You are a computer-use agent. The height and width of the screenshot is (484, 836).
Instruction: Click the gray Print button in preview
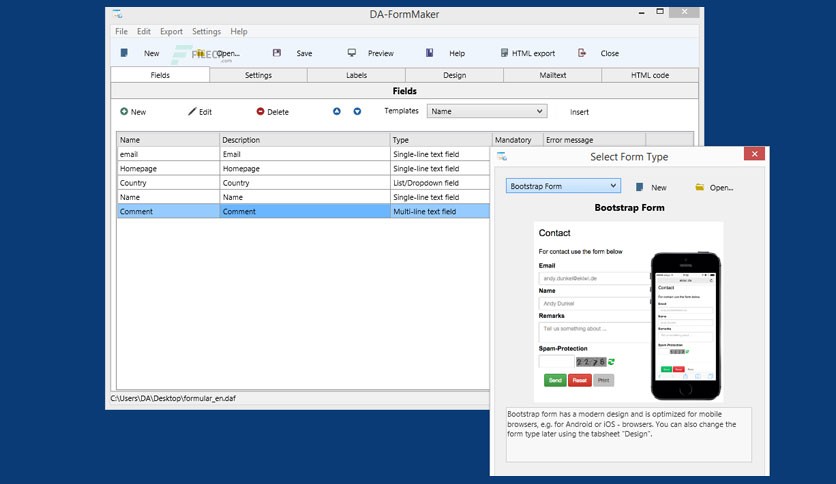pyautogui.click(x=604, y=380)
